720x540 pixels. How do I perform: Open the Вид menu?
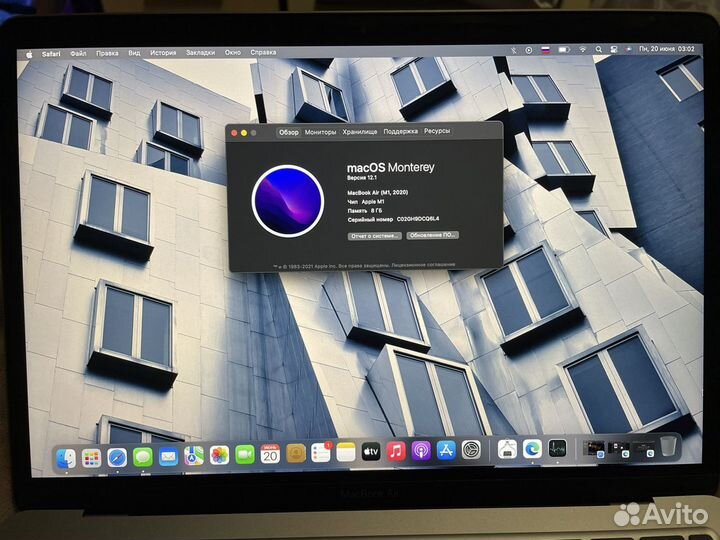tap(134, 53)
